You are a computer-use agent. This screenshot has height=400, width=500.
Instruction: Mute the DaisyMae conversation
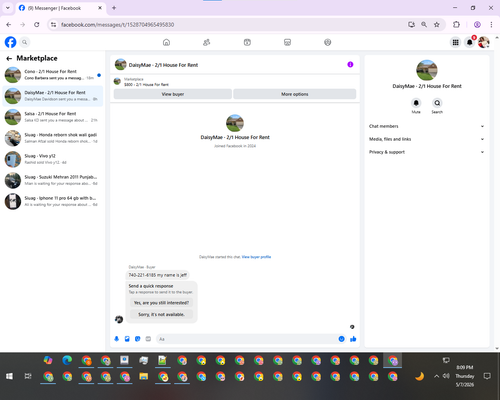(x=416, y=103)
